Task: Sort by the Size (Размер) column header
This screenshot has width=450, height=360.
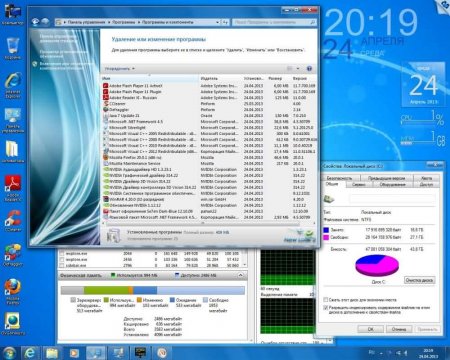Action: (x=278, y=78)
